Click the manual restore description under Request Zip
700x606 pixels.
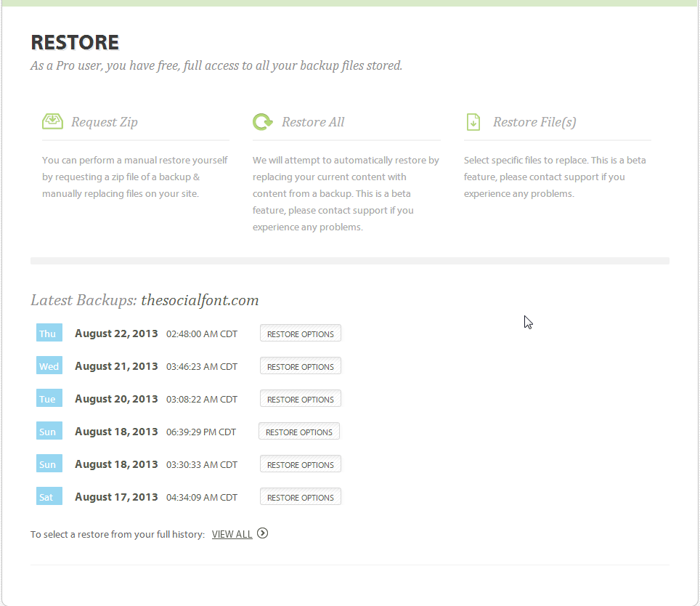(135, 177)
